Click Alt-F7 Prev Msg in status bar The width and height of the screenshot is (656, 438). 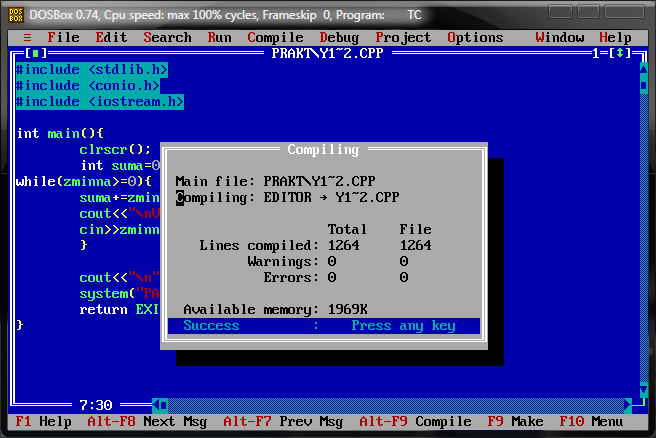click(283, 422)
